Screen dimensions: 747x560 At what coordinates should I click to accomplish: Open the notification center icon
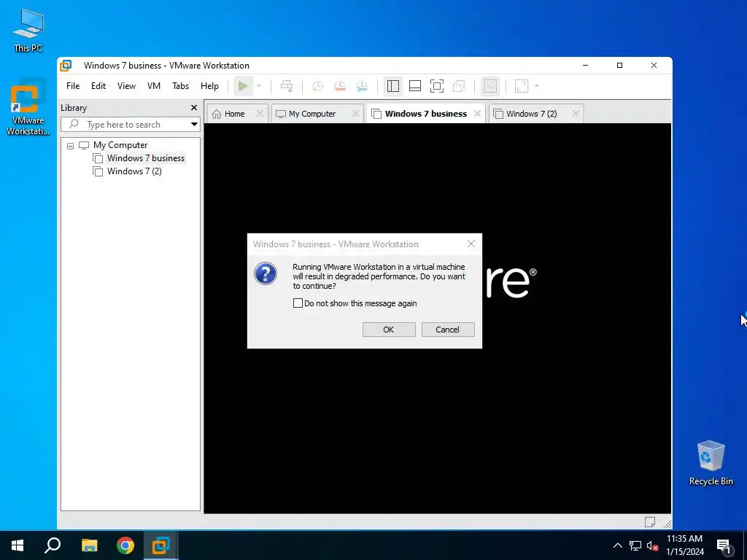point(724,545)
